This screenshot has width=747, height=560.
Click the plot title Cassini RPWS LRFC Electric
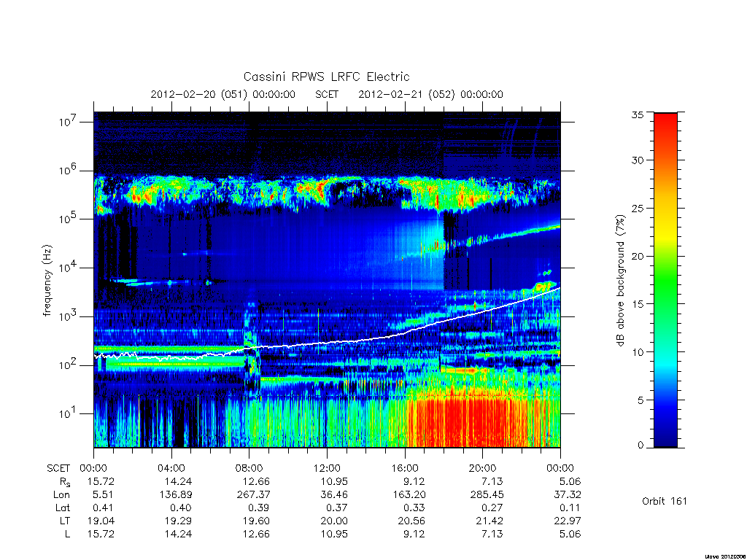coord(326,77)
